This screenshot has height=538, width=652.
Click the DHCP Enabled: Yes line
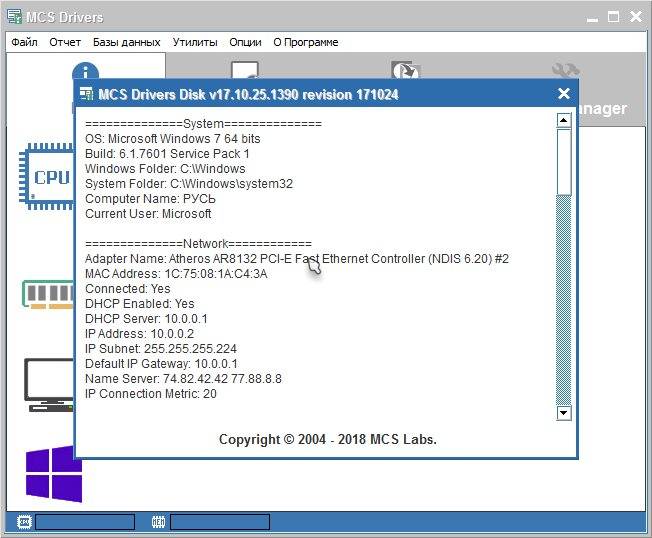[x=140, y=304]
